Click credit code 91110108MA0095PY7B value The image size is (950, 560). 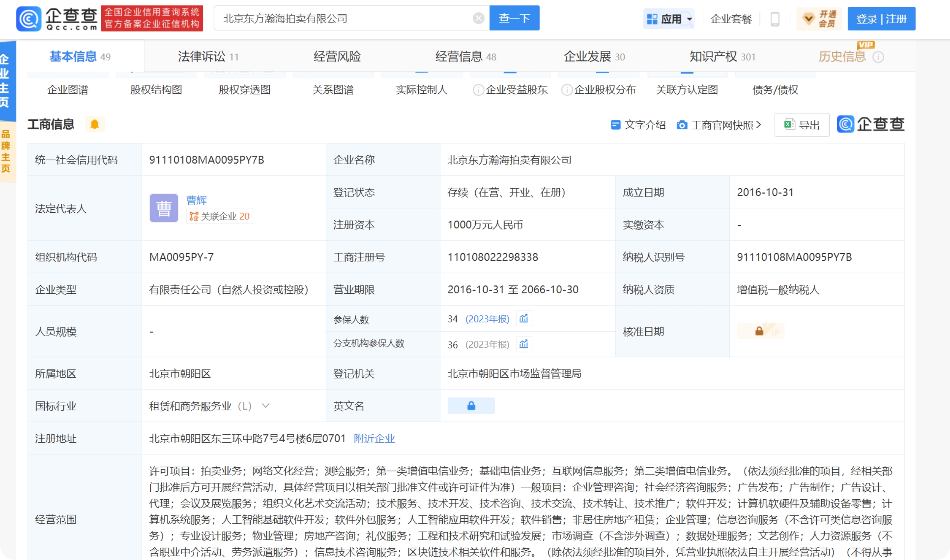tap(206, 160)
